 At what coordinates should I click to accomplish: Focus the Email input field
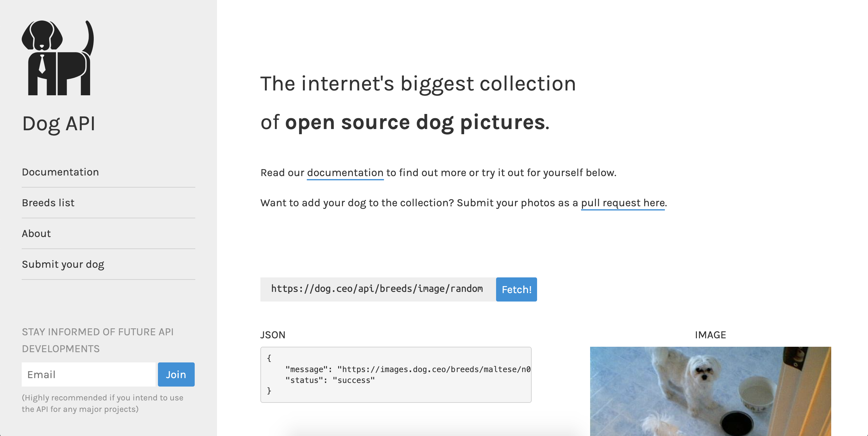pyautogui.click(x=88, y=374)
